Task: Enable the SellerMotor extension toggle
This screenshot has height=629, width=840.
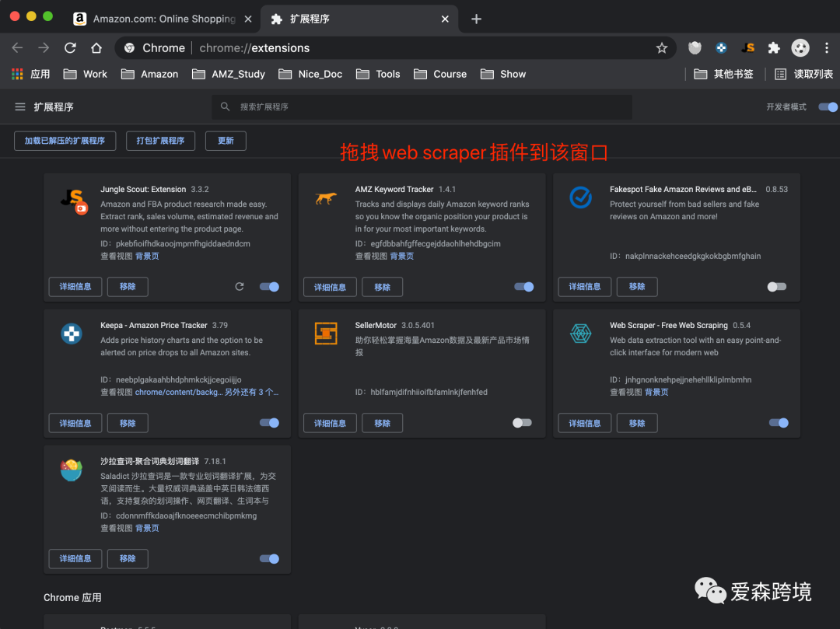Action: [x=522, y=422]
